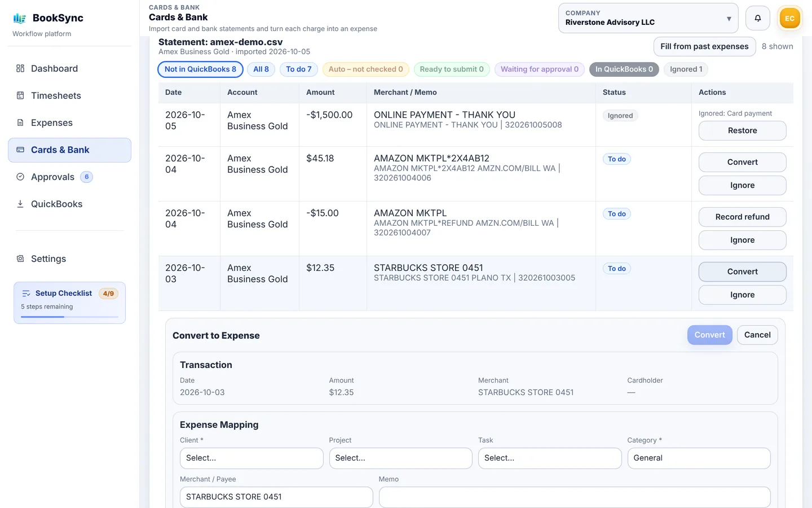Screen dimensions: 812x508
Task: Select the Auto – not checked filter
Action: tap(366, 69)
